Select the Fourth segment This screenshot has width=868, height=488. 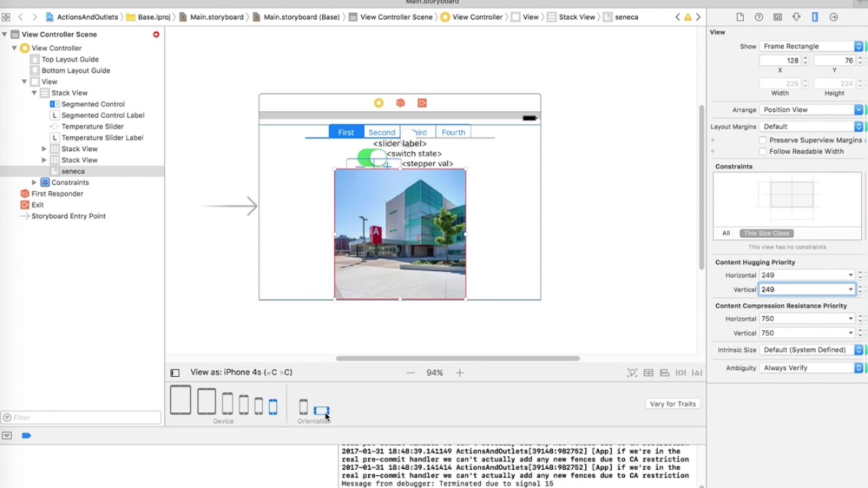(454, 132)
